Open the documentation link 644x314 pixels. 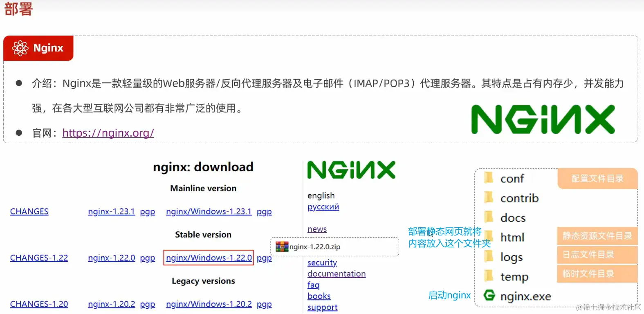pos(337,274)
